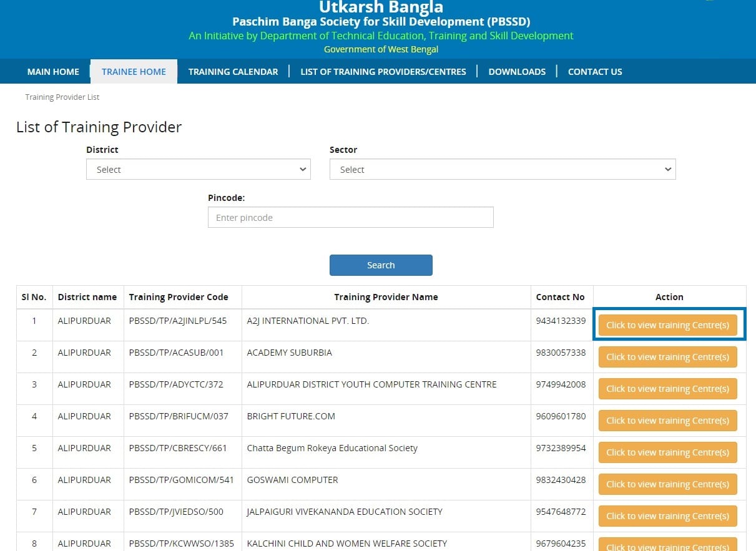Click Training Provider Name column header
This screenshot has height=551, width=756.
[x=386, y=297]
